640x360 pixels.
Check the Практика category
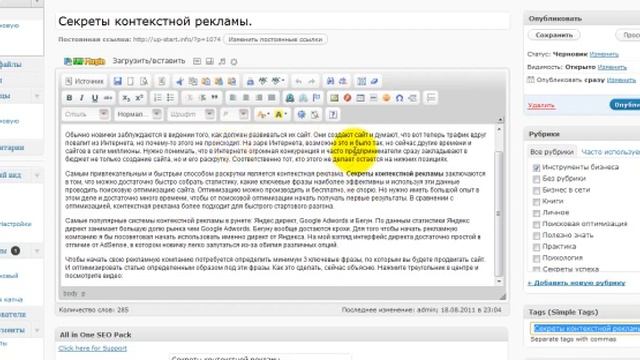click(536, 247)
